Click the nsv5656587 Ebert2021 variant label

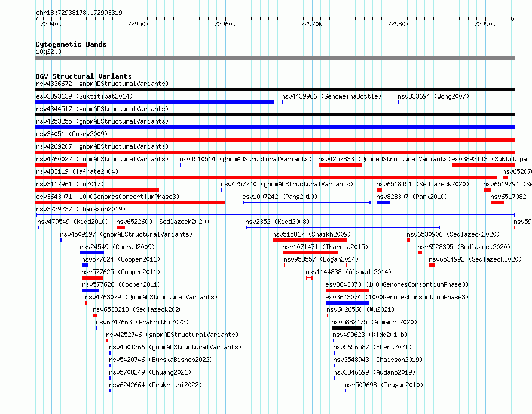pos(372,347)
